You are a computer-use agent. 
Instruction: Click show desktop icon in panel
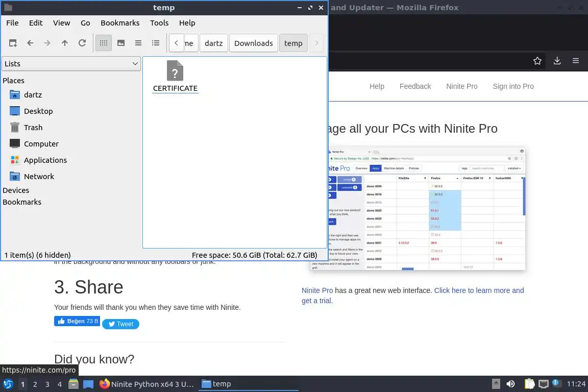coord(88,384)
